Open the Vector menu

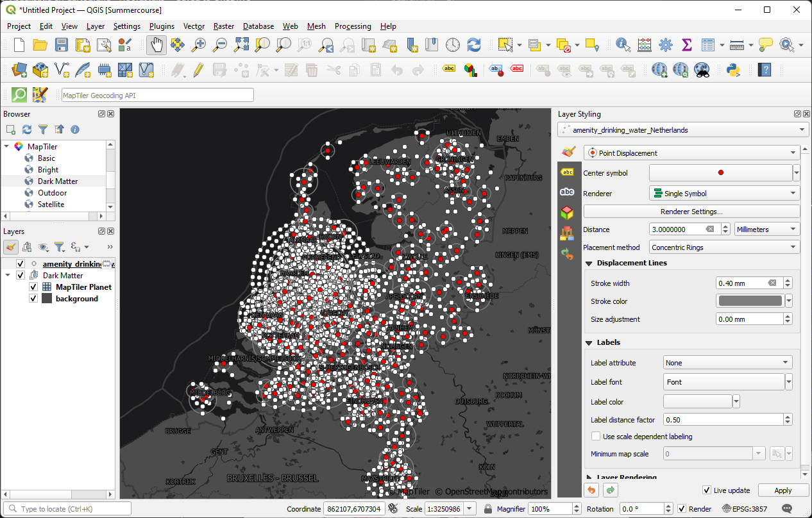[194, 26]
